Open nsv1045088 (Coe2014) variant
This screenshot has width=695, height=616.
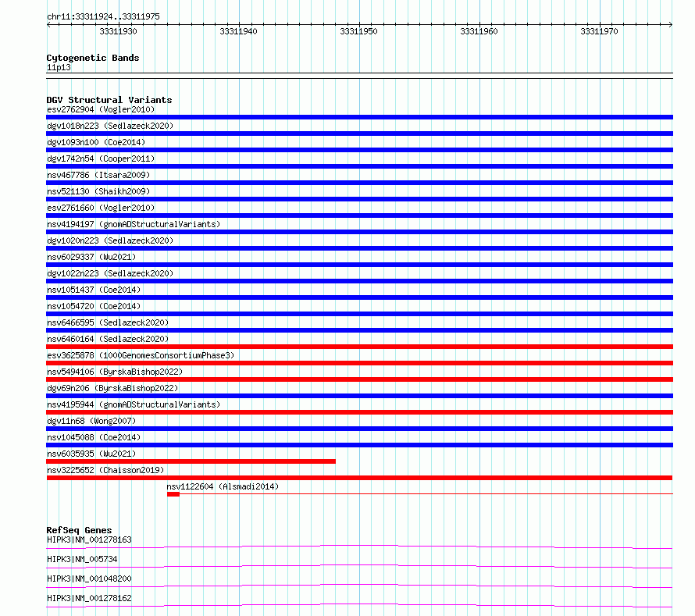(x=94, y=437)
